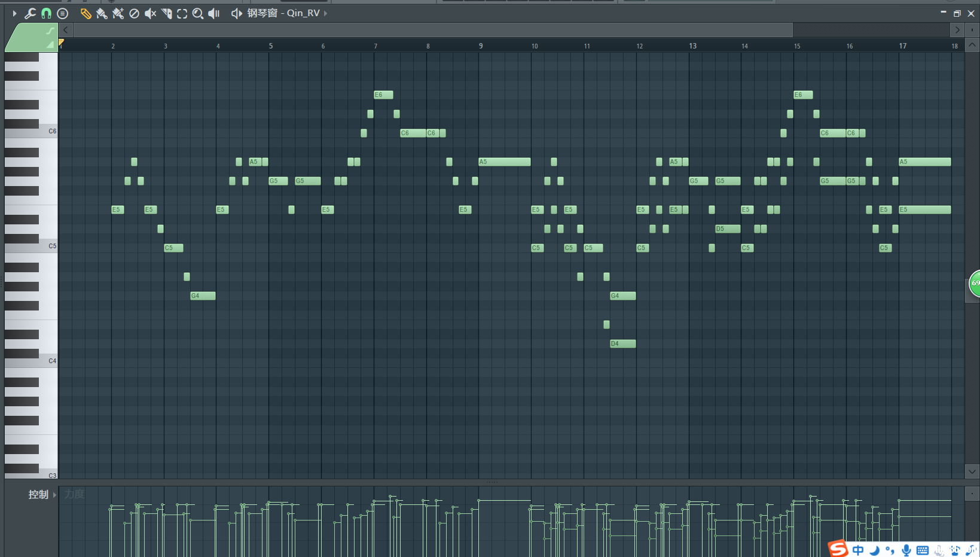Select the first E6 note at bar 7

click(x=383, y=95)
